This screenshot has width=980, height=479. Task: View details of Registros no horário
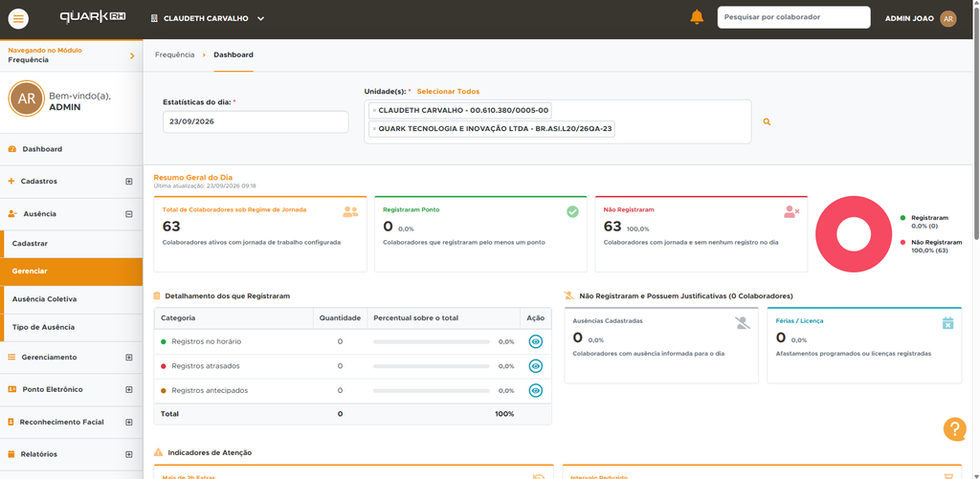(536, 341)
